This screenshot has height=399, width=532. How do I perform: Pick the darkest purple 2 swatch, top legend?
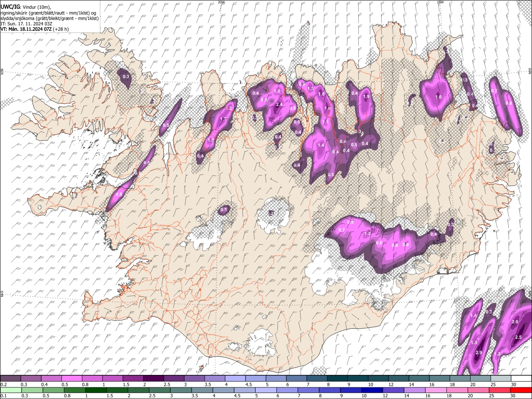pyautogui.click(x=153, y=378)
